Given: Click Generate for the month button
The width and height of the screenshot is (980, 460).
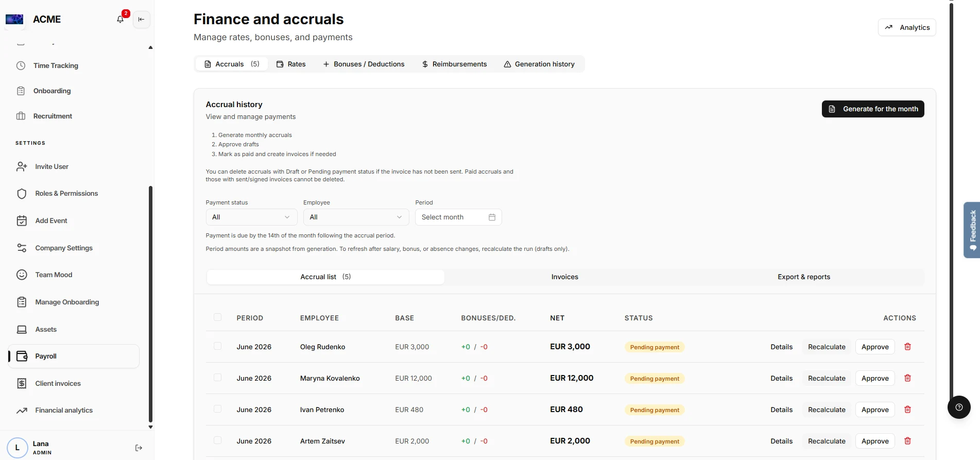Looking at the screenshot, I should 873,109.
